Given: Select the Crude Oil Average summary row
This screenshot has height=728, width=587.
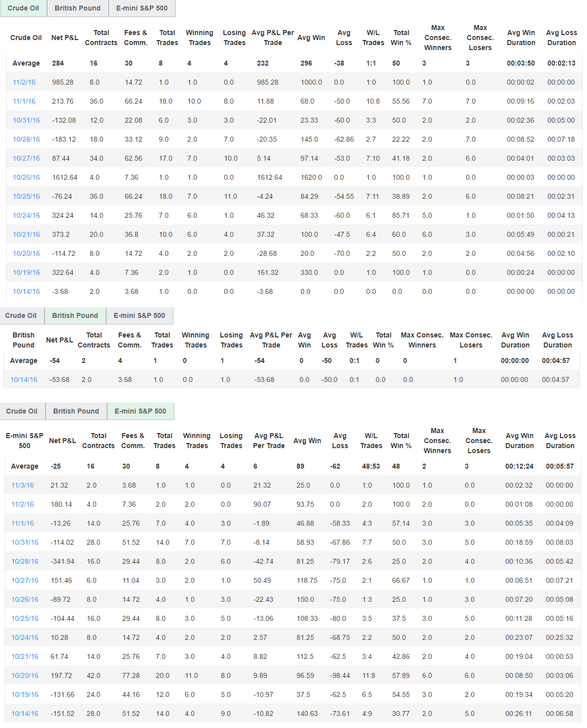Looking at the screenshot, I should (x=26, y=63).
